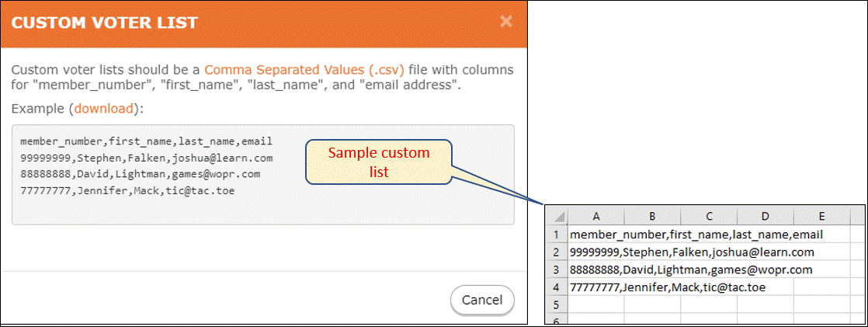Click cell with David Lightman record
Image resolution: width=868 pixels, height=327 pixels.
click(x=595, y=270)
